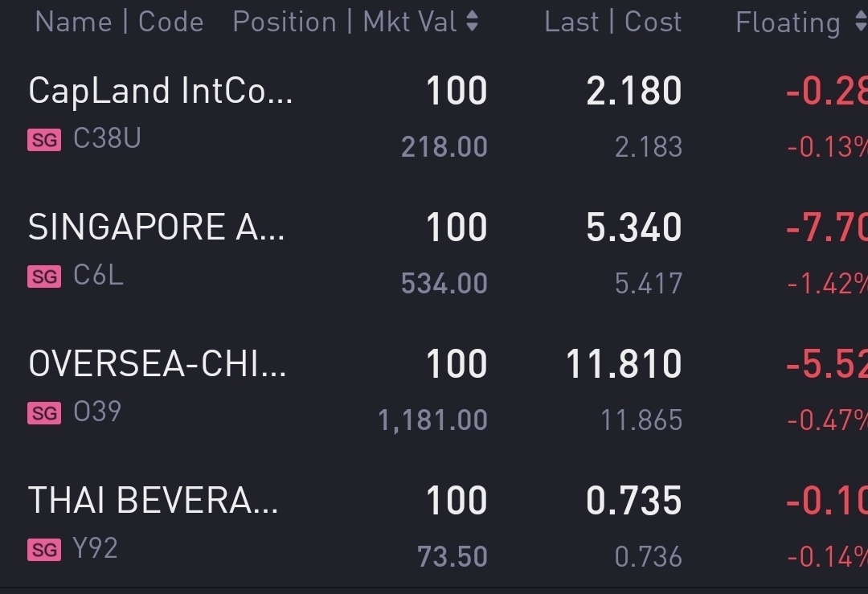Click the -1.42% floating loss percentage
This screenshot has width=868, height=594.
(826, 283)
